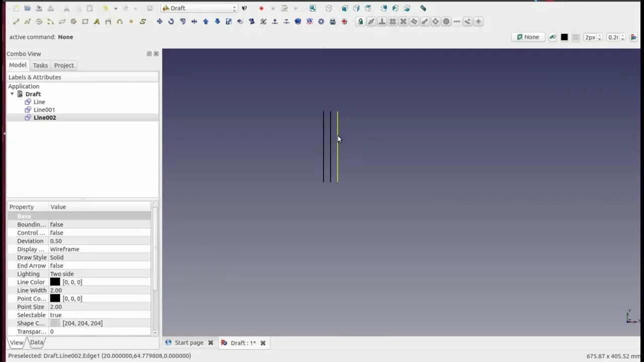Select the Draft Move tool

click(160, 21)
